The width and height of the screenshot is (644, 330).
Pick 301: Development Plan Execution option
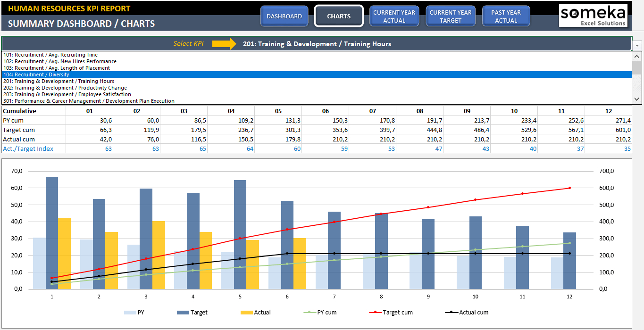coord(89,101)
